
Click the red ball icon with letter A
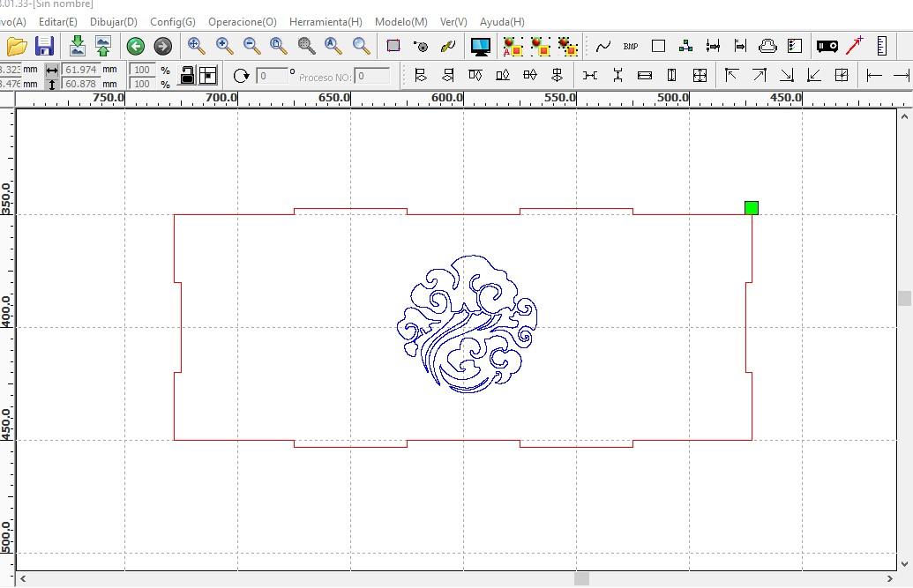(513, 46)
